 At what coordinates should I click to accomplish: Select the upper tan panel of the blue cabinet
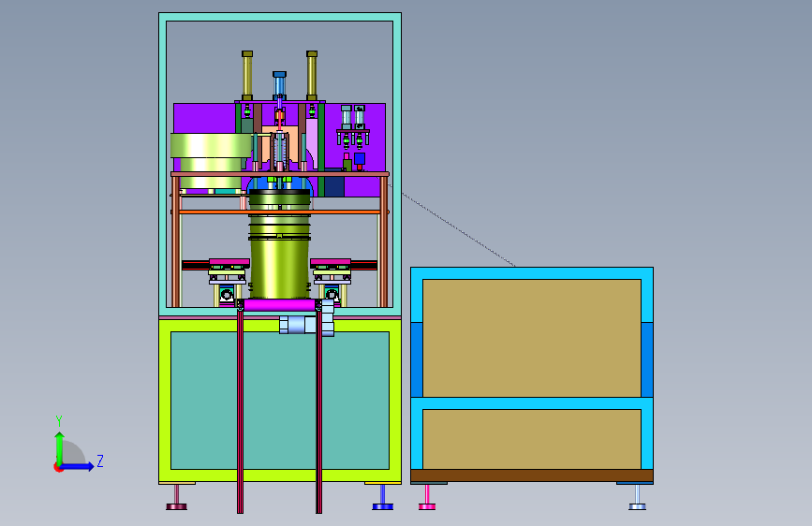pos(532,338)
